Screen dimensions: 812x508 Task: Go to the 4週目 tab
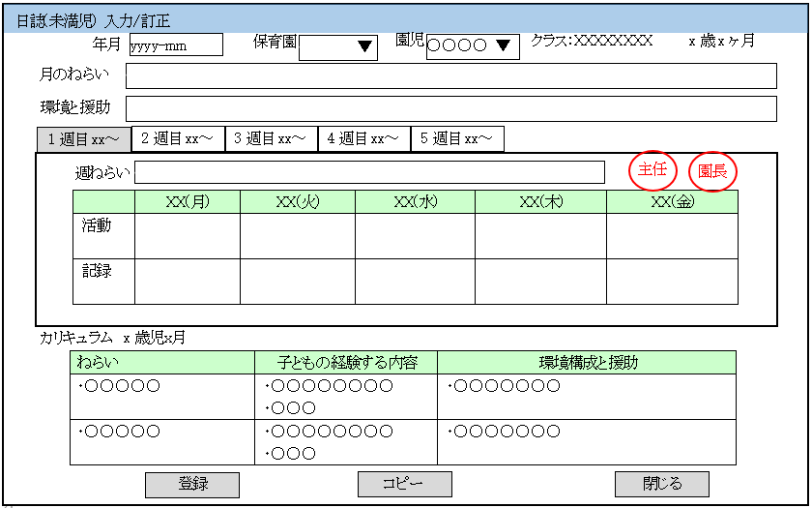(x=363, y=138)
